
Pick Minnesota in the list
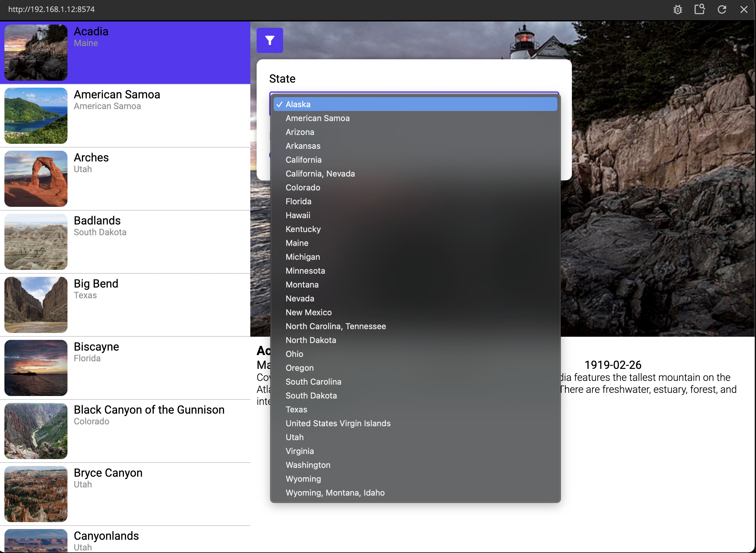coord(415,271)
